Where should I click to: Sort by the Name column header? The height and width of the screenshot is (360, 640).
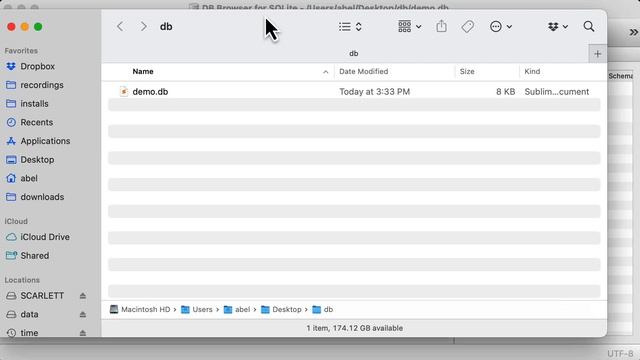pyautogui.click(x=143, y=71)
